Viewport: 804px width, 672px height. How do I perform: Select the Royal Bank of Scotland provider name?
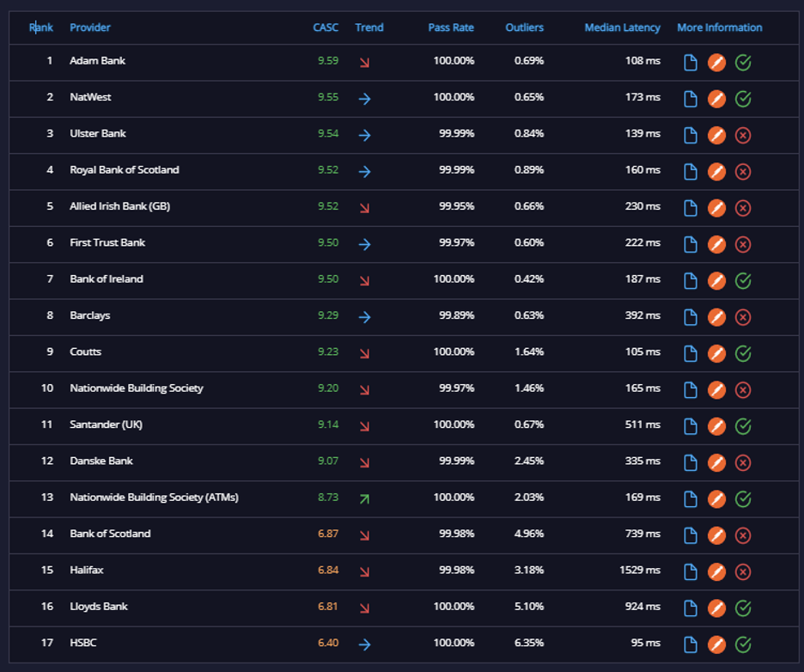125,170
